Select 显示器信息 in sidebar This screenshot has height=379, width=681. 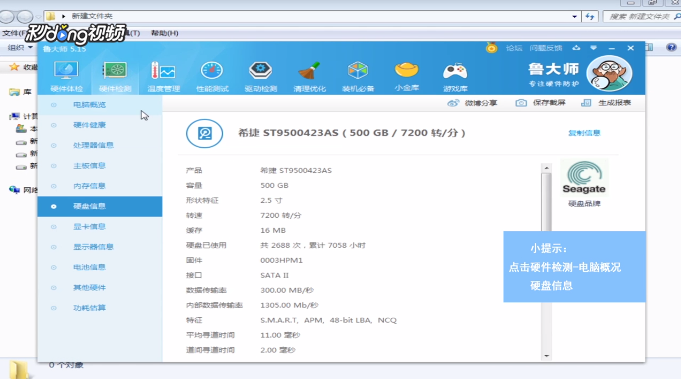tap(100, 247)
